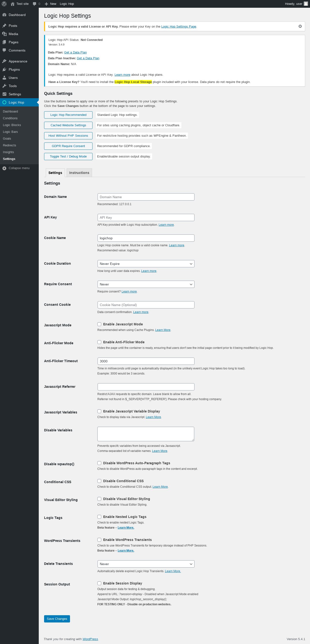Click the Media icon in sidebar
The image size is (310, 644).
click(x=4, y=34)
